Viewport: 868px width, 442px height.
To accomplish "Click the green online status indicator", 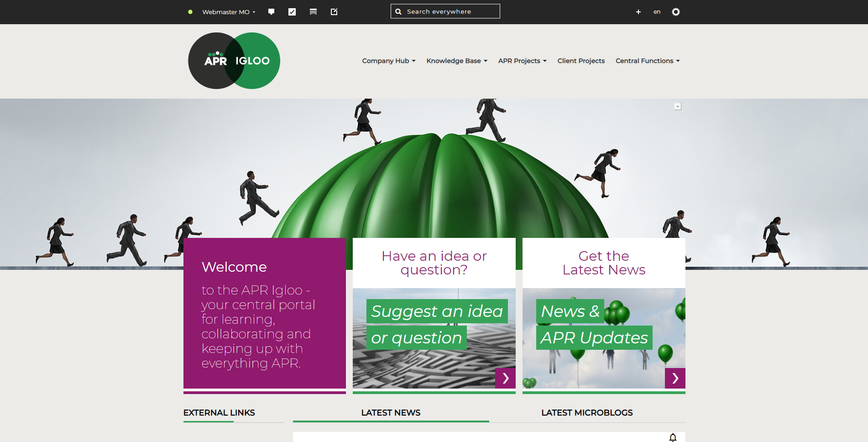I will pyautogui.click(x=190, y=12).
